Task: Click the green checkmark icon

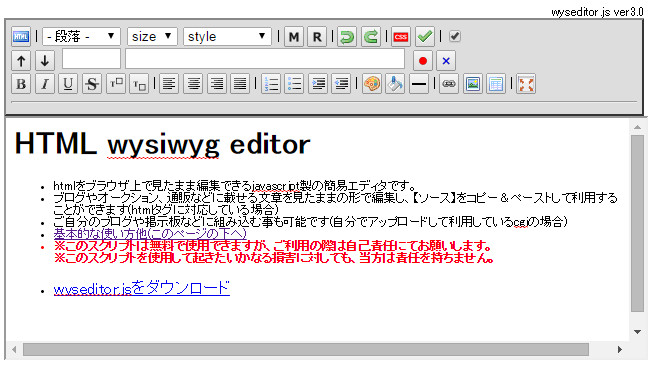Action: coord(425,37)
